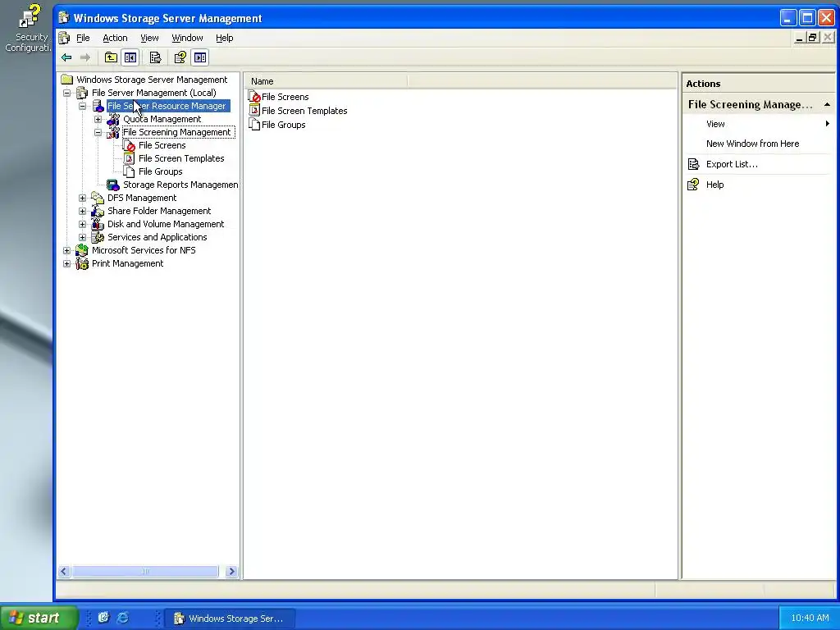This screenshot has width=840, height=630.
Task: Select File Screen Templates text in list pane
Action: (x=304, y=111)
